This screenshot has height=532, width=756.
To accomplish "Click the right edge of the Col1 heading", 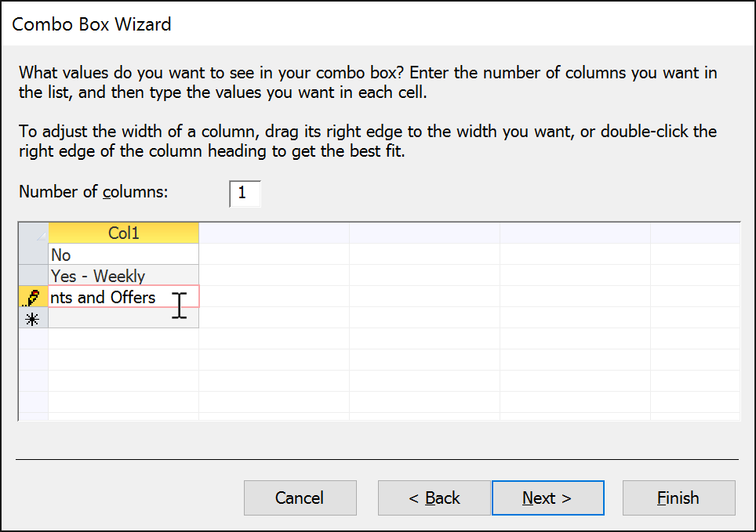I will coord(198,232).
